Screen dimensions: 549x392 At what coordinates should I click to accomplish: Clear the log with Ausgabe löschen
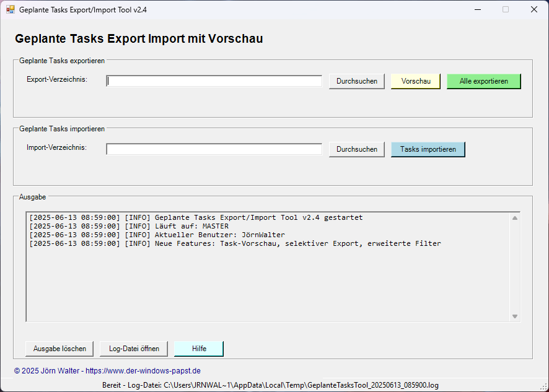coord(59,349)
